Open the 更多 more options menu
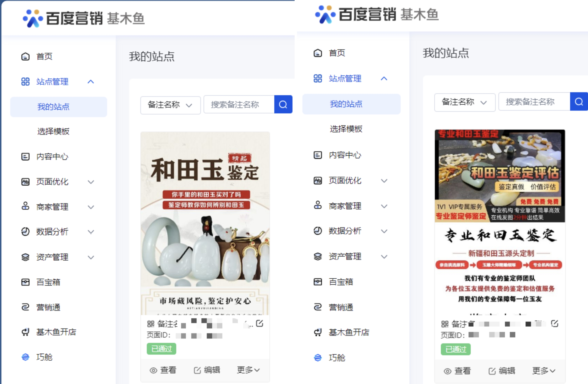Screen dimensions: 588x384 click(248, 370)
